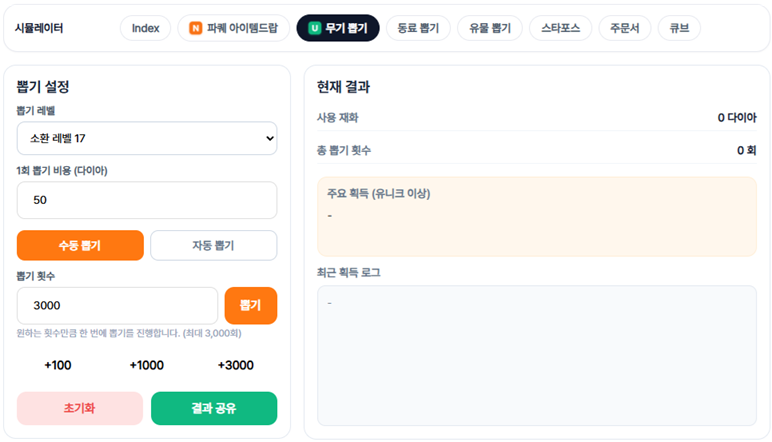Switch to the 동료 뽑기 tab
This screenshot has width=772, height=442.
point(418,28)
